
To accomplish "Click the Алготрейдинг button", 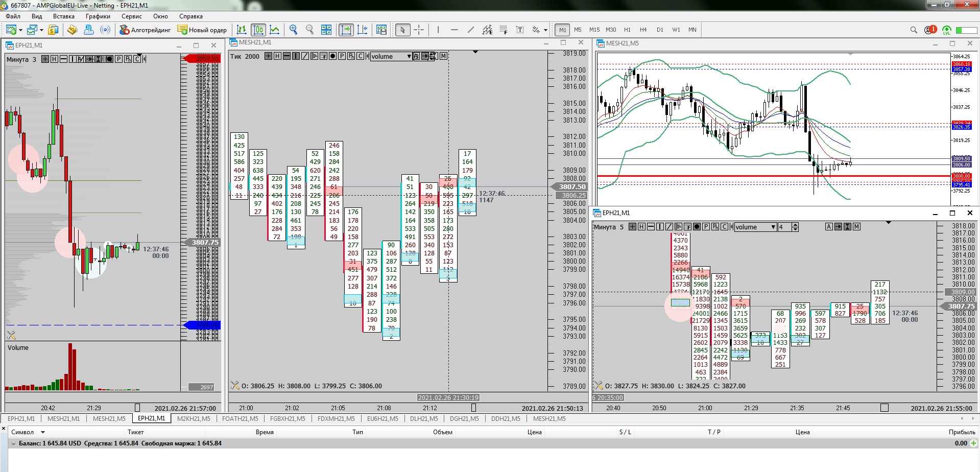I will pyautogui.click(x=145, y=30).
